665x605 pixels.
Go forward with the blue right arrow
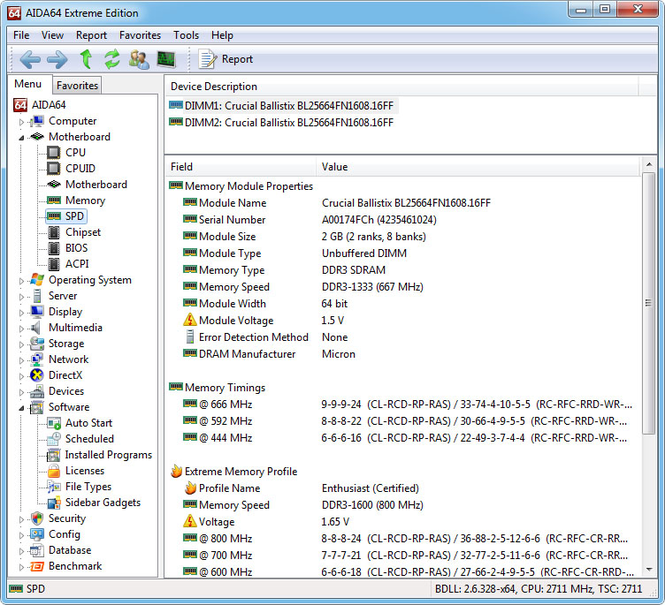(x=57, y=59)
